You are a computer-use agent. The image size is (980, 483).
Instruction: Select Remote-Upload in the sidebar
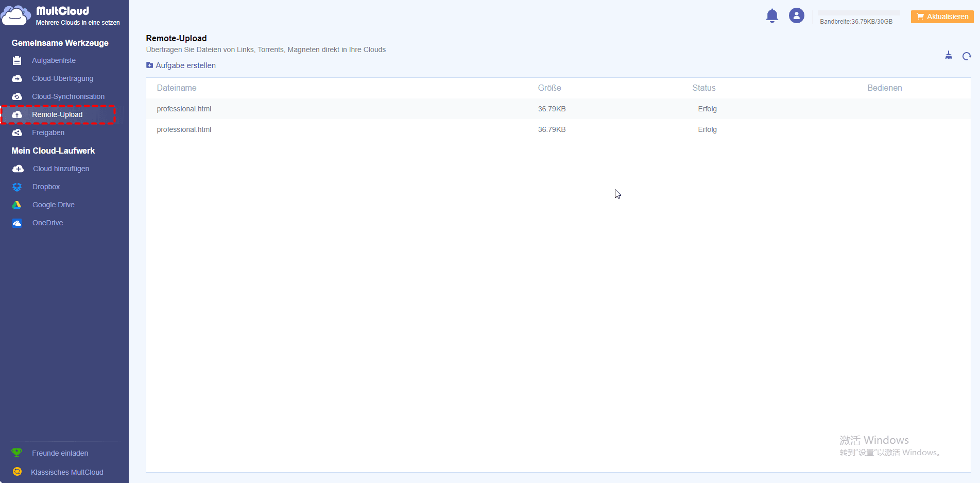pyautogui.click(x=57, y=114)
